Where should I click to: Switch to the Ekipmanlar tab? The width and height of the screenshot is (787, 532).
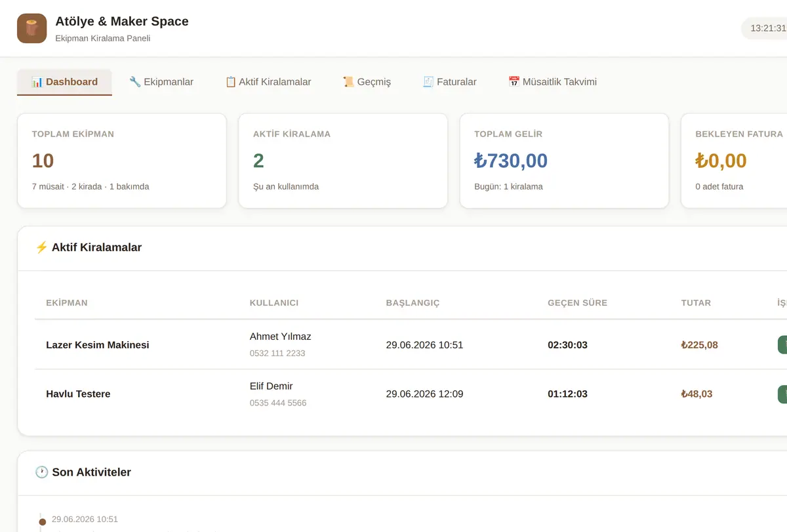coord(161,82)
